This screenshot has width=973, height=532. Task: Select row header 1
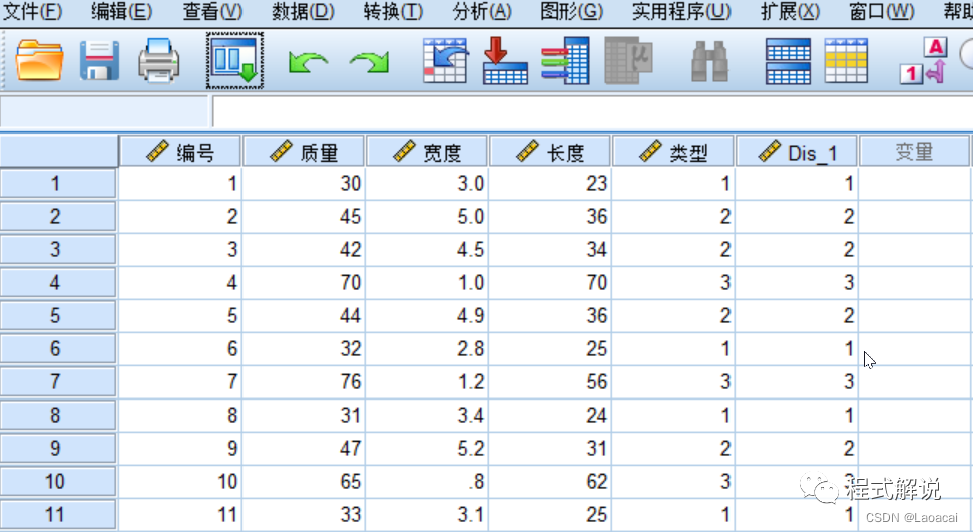coord(58,184)
